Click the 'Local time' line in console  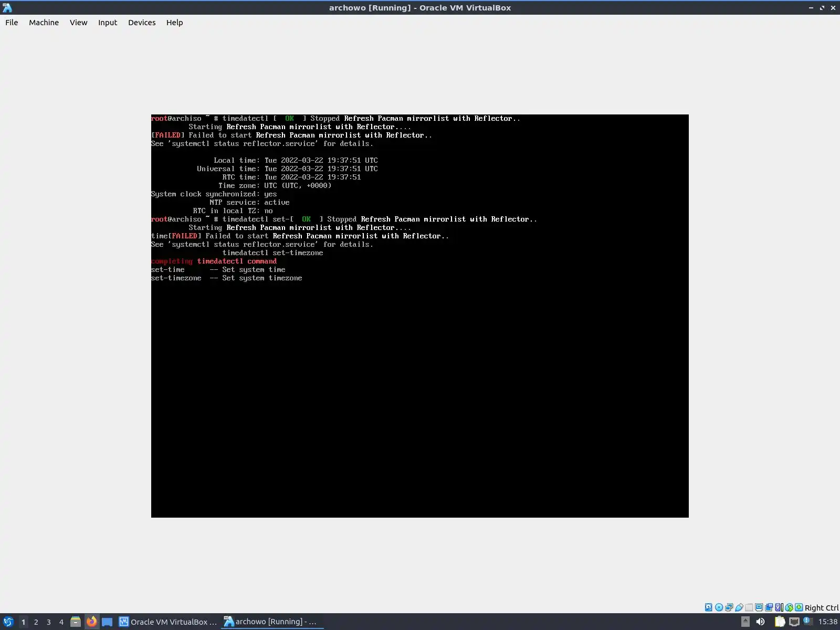tap(296, 161)
